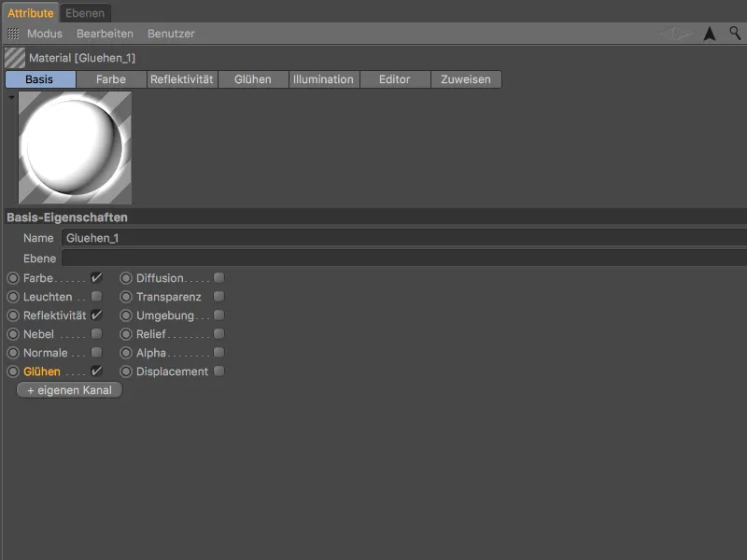Viewport: 747px width, 560px height.
Task: Click the circle button beside Alpha
Action: click(x=126, y=353)
